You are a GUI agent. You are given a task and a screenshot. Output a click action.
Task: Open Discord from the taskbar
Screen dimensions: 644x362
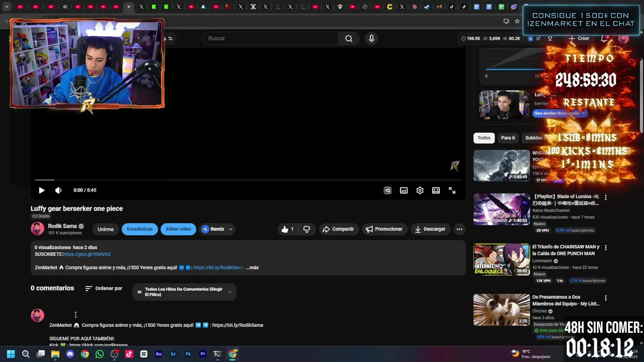(70, 354)
